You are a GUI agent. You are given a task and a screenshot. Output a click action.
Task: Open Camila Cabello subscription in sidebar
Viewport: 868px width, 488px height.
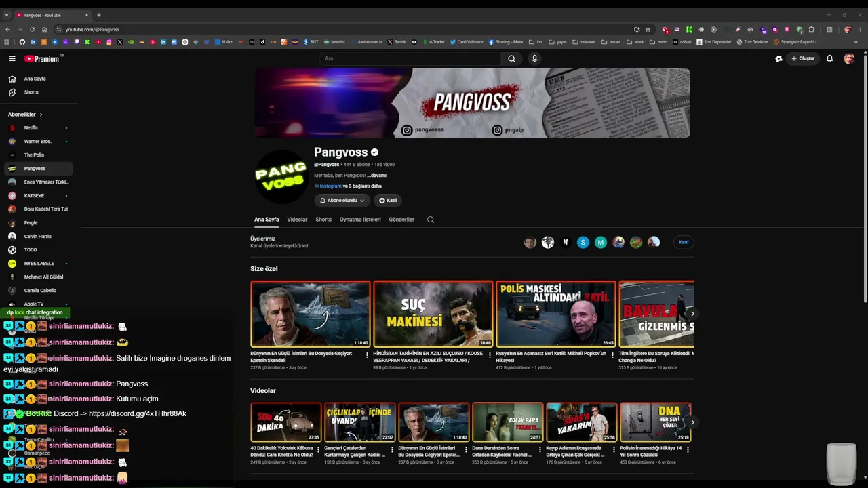(38, 291)
